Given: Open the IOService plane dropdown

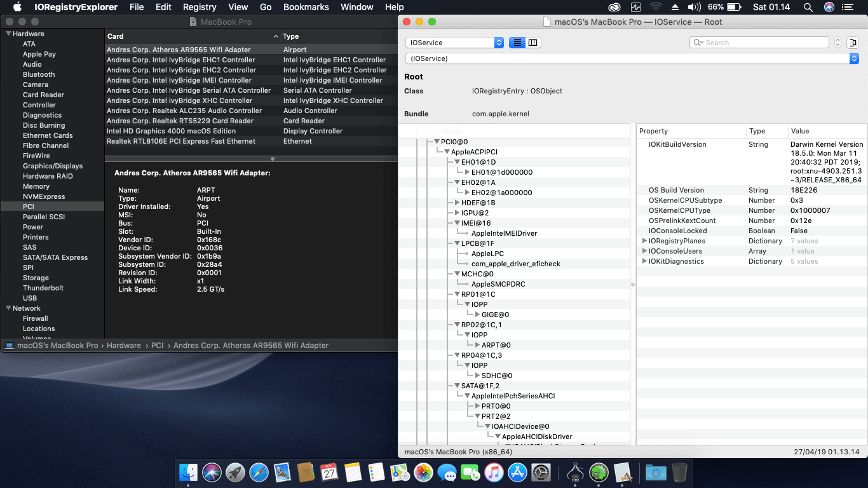Looking at the screenshot, I should click(x=454, y=43).
